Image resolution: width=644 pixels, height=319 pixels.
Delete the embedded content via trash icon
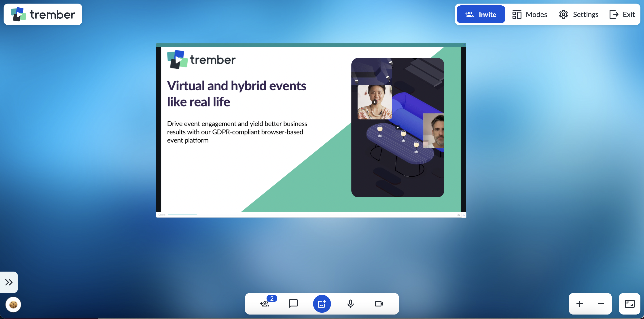pos(464,45)
